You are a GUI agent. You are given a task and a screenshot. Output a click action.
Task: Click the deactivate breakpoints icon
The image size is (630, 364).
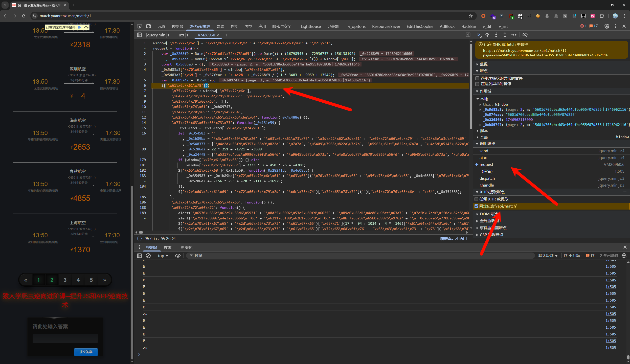click(525, 35)
